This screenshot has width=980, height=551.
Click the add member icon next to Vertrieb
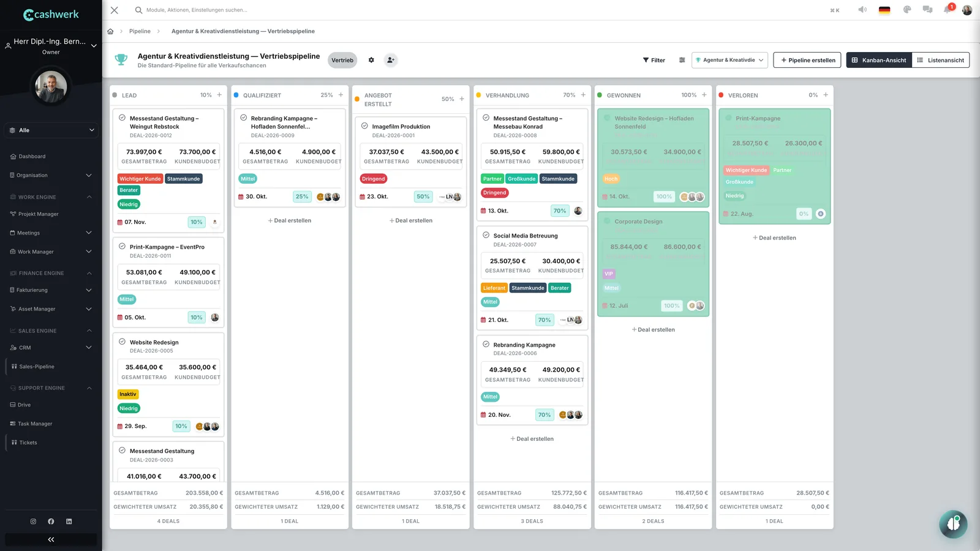pos(390,60)
